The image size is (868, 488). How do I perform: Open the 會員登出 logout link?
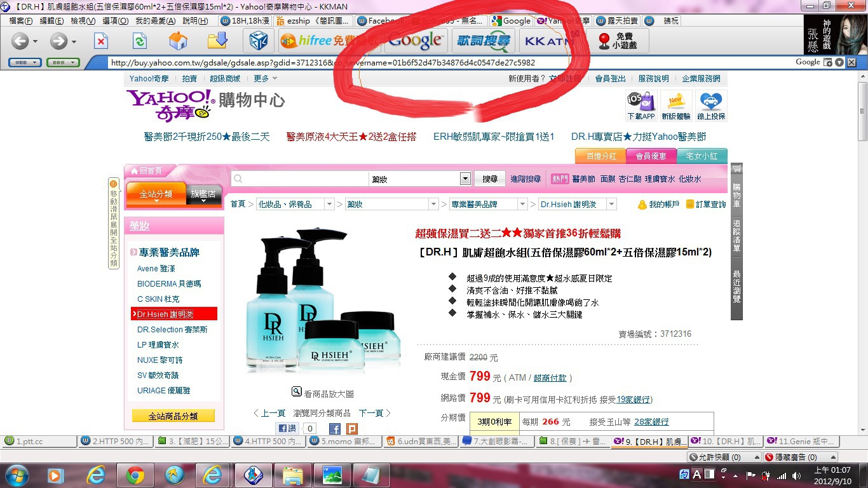[610, 79]
